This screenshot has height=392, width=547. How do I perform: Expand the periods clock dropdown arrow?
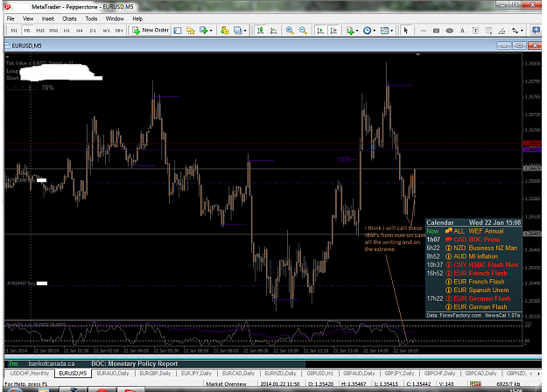pyautogui.click(x=375, y=31)
